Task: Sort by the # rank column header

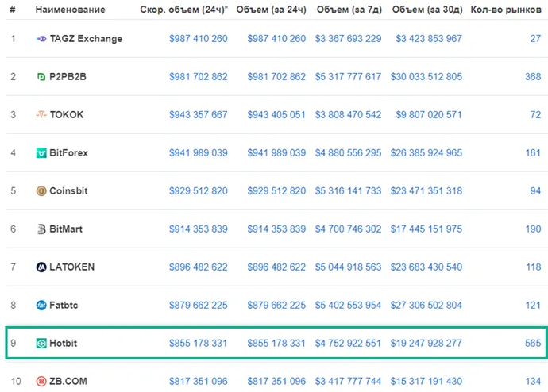Action: coord(13,10)
